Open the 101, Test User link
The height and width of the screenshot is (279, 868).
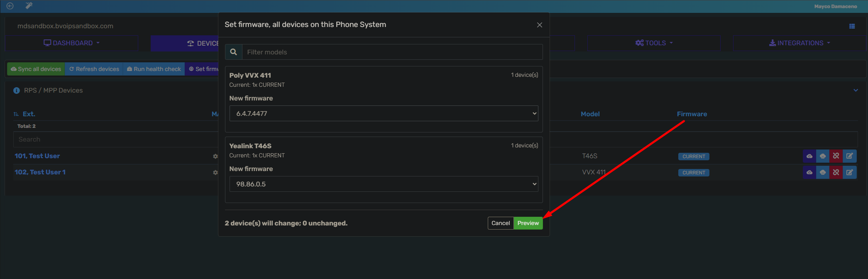pos(37,156)
